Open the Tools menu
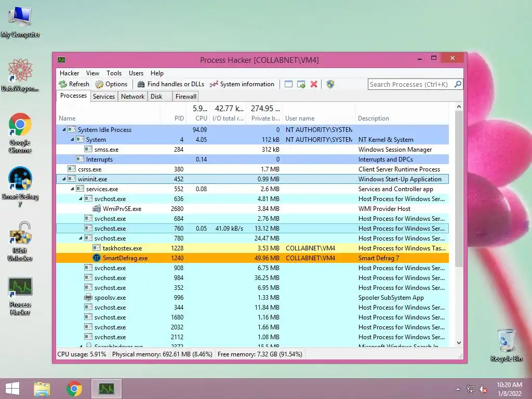This screenshot has width=532, height=399. (114, 73)
